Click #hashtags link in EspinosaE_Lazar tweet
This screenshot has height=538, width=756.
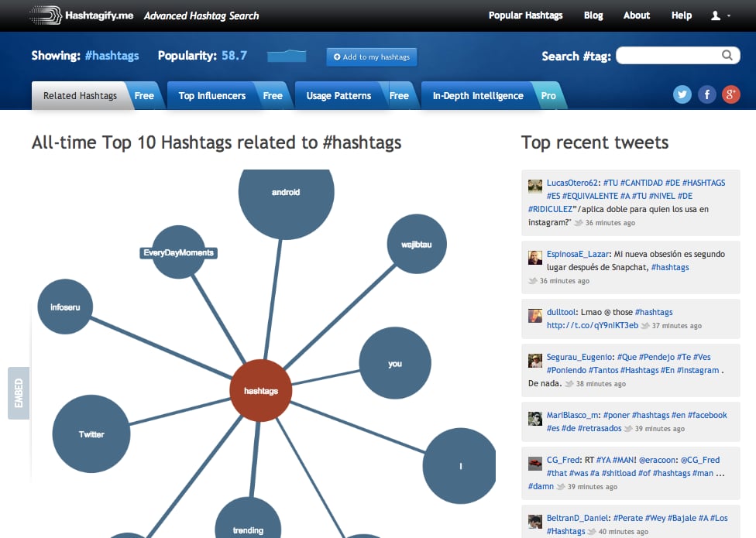click(670, 267)
